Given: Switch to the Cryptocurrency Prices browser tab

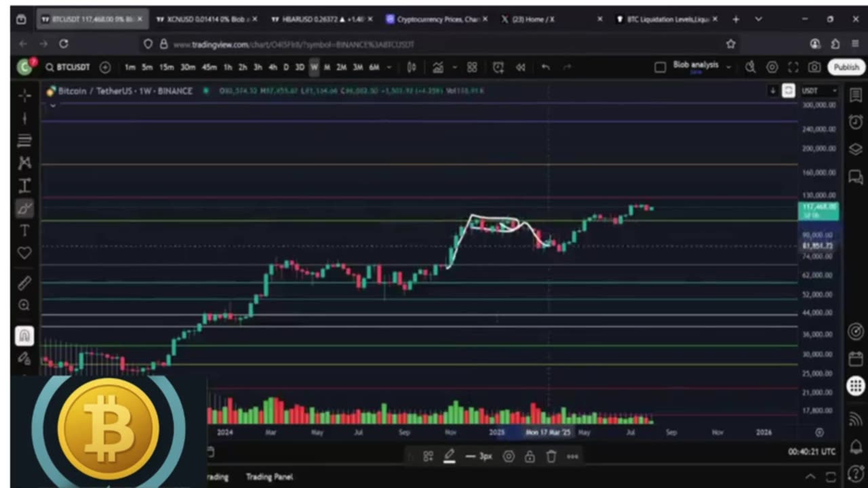Looking at the screenshot, I should (x=437, y=20).
